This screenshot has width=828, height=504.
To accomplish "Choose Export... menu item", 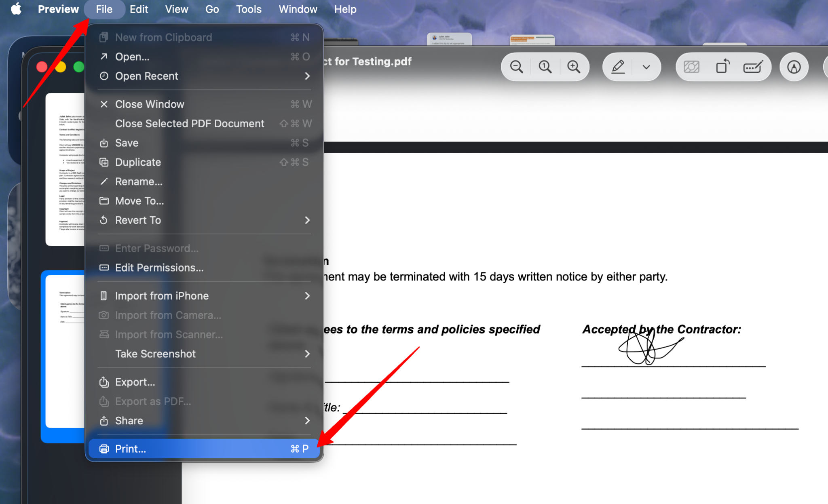I will [204, 382].
